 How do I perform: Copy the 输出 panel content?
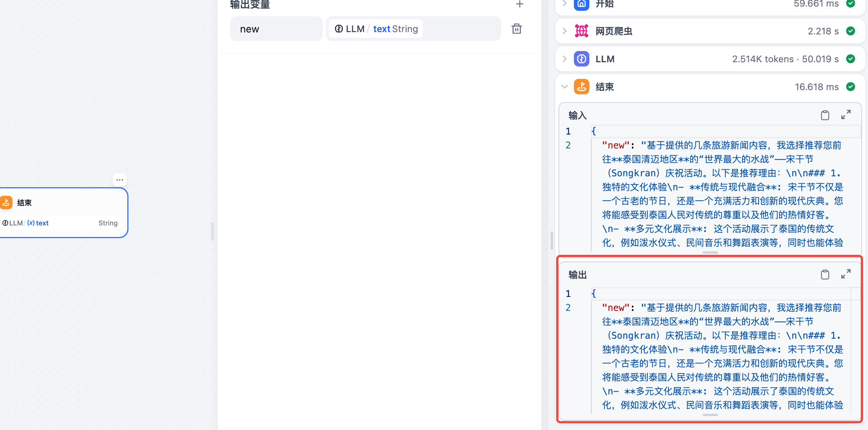[825, 275]
